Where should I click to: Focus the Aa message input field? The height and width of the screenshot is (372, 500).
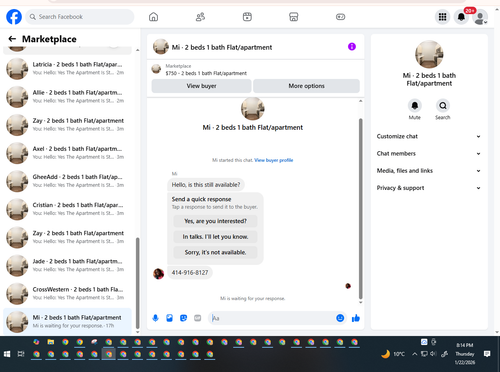click(272, 318)
